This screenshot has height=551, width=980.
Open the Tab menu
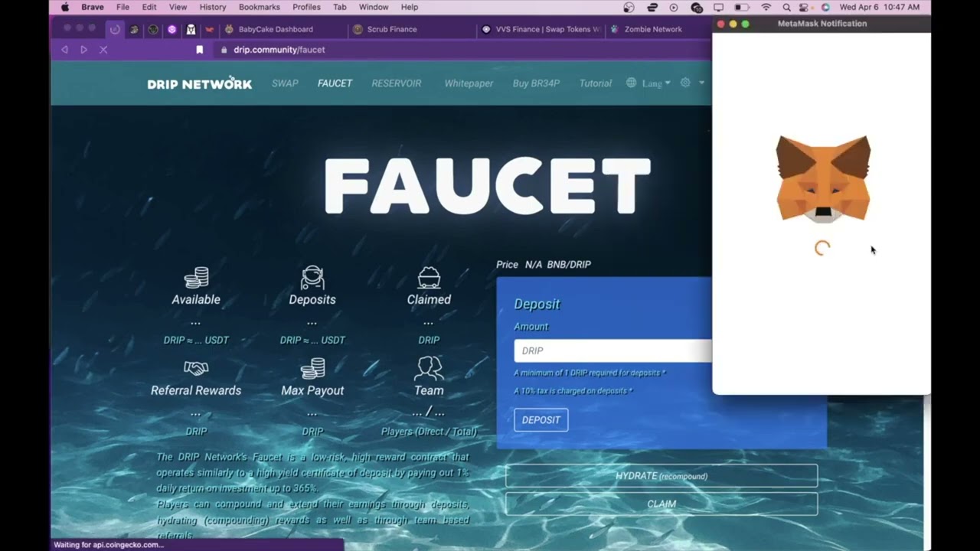pos(340,7)
